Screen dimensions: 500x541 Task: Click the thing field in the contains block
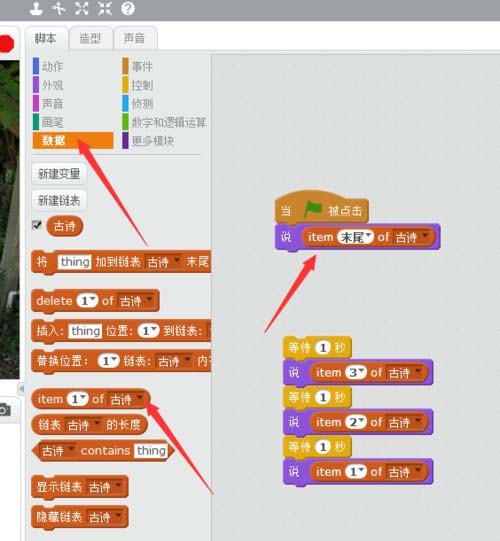point(151,451)
